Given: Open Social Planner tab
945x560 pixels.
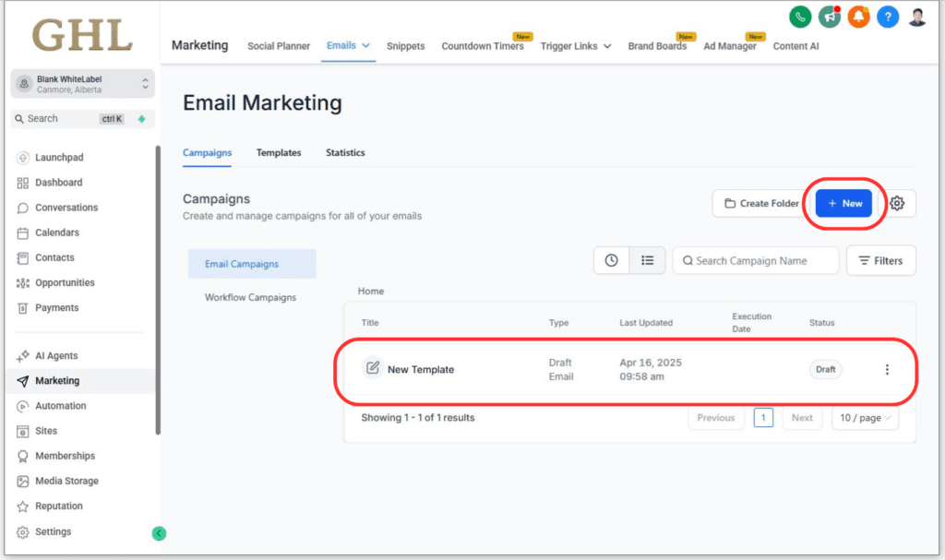Looking at the screenshot, I should click(x=279, y=46).
